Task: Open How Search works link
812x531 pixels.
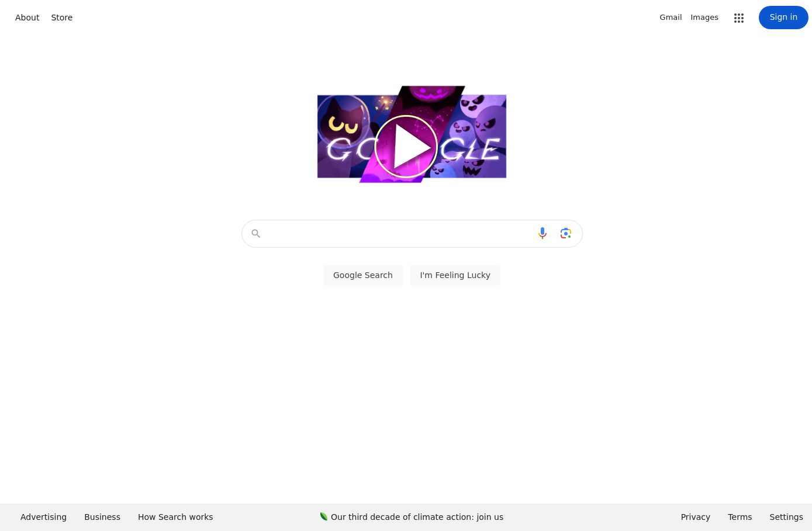Action: point(175,517)
